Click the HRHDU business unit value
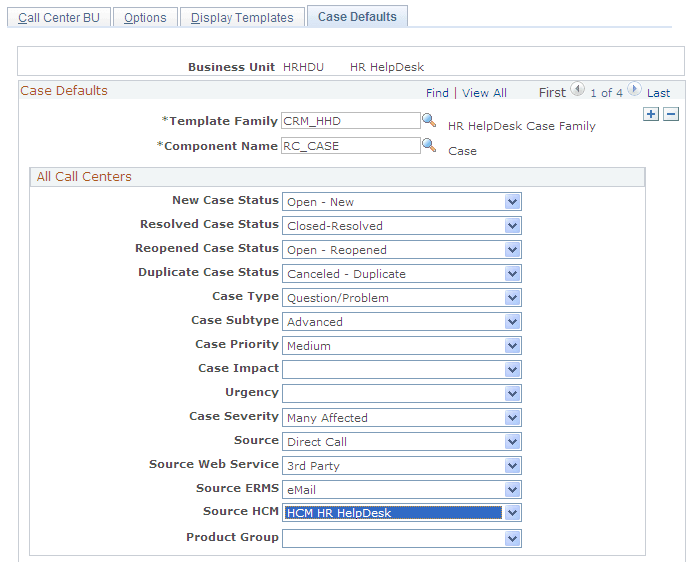Image resolution: width=694 pixels, height=562 pixels. [x=303, y=67]
